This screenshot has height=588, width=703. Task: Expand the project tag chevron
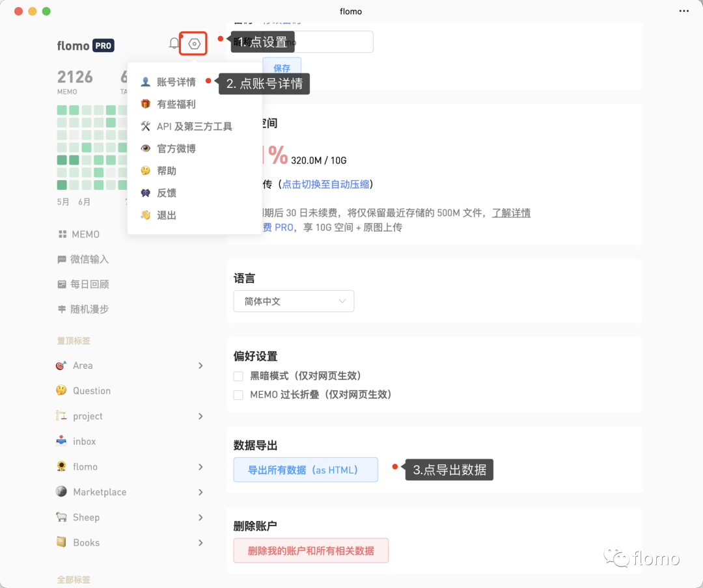coord(200,416)
